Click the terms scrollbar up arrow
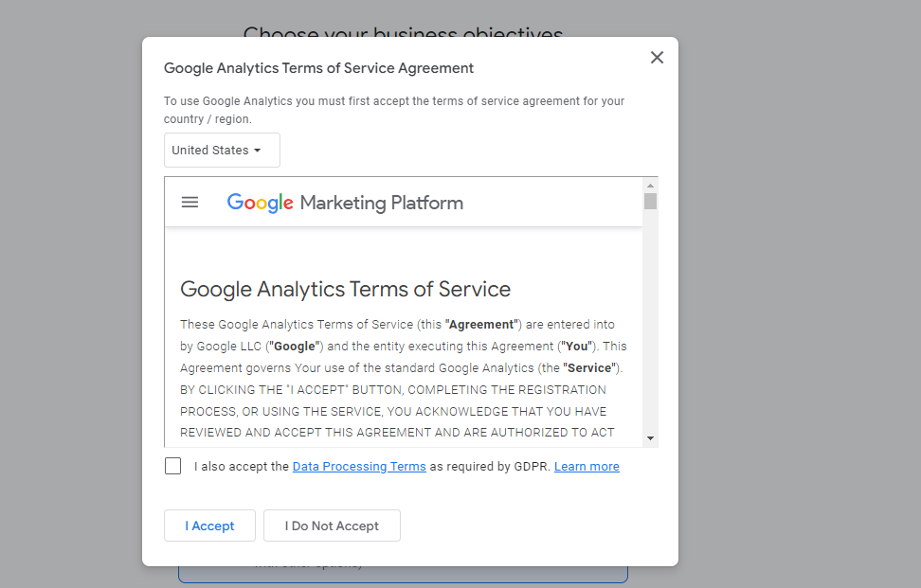 [x=650, y=186]
